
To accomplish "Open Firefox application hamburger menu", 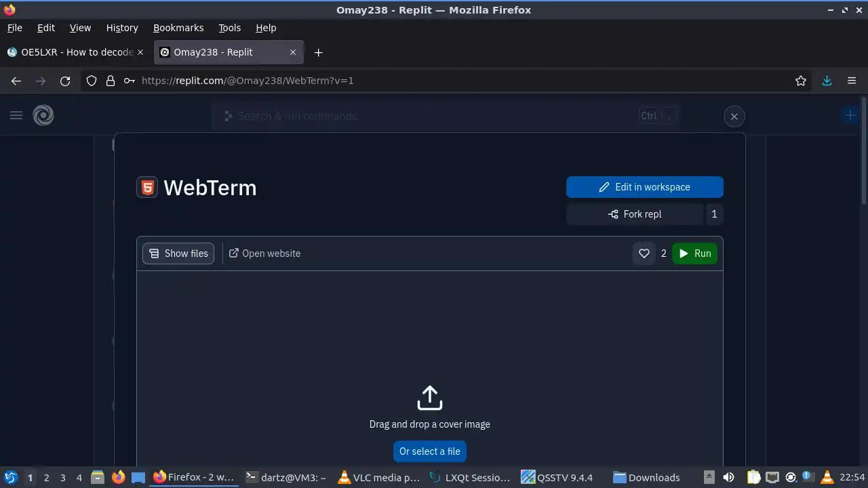I will pyautogui.click(x=852, y=81).
